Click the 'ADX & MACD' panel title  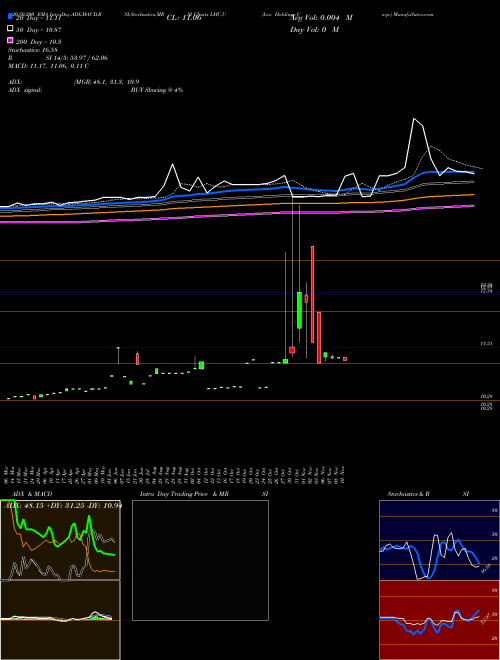32,494
